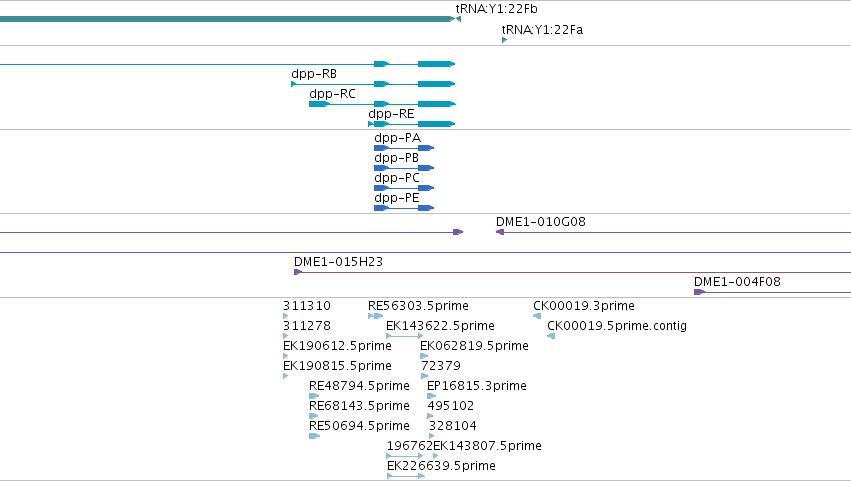The width and height of the screenshot is (851, 481).
Task: Select the 311310 EST label
Action: click(307, 306)
